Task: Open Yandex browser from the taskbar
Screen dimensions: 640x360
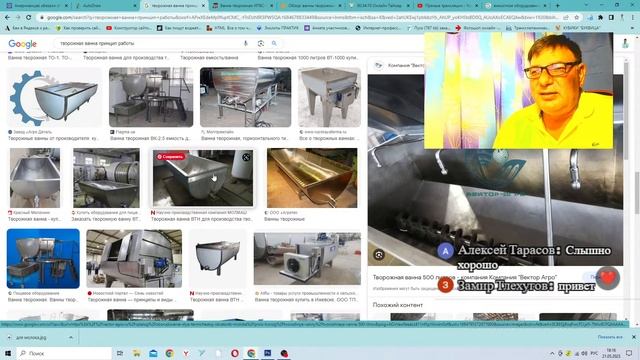Action: 186,353
